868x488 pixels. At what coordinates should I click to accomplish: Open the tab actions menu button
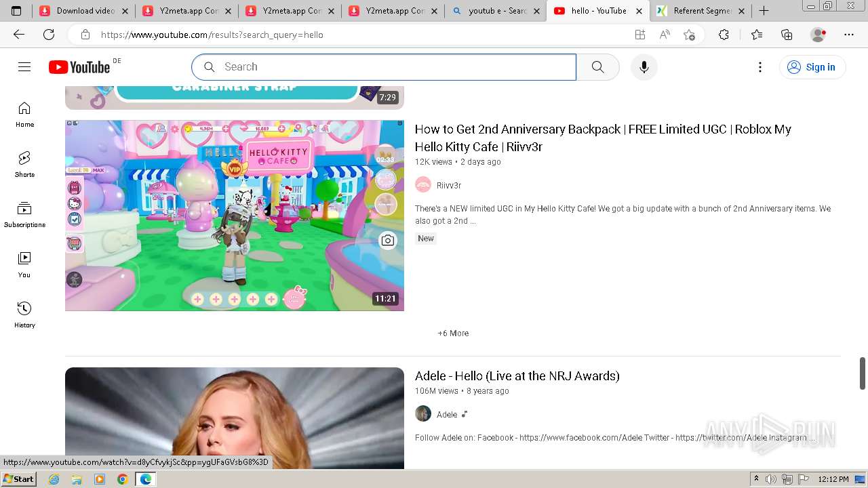pos(16,11)
